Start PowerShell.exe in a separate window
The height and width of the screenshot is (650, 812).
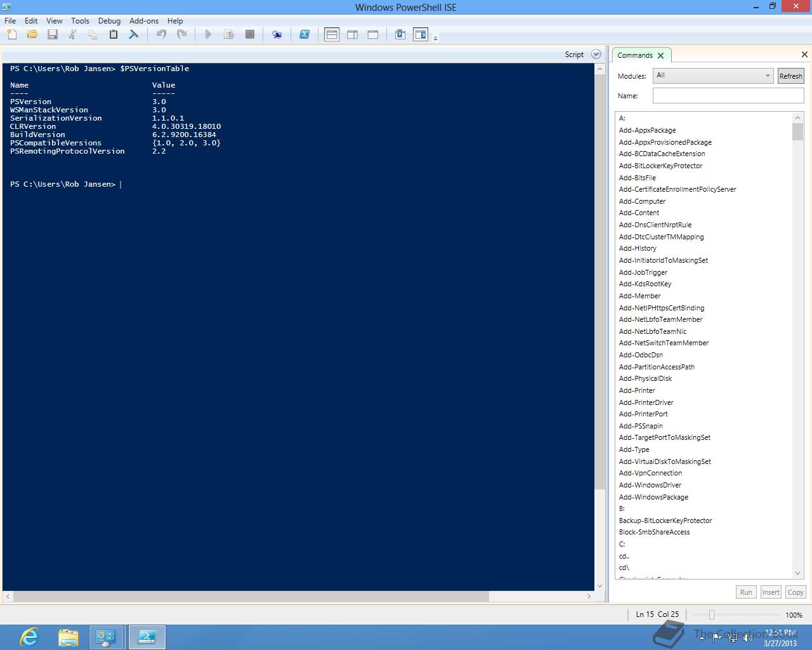point(304,35)
